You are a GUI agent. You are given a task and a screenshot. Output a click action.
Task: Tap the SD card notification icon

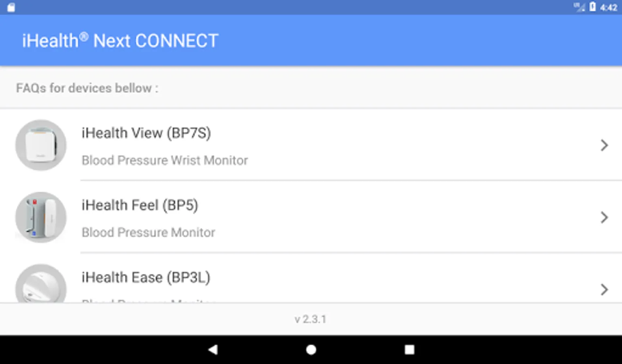[11, 7]
